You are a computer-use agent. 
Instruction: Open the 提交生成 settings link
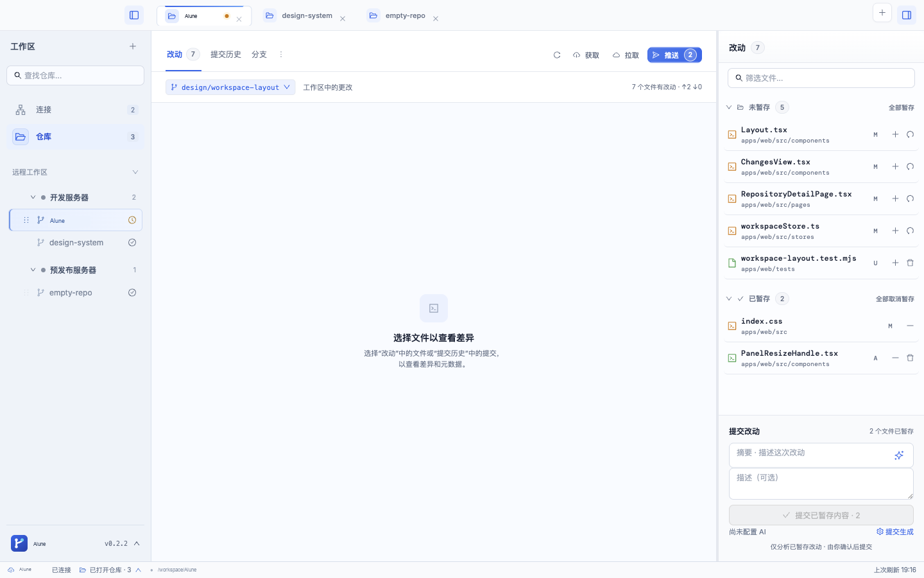point(895,532)
